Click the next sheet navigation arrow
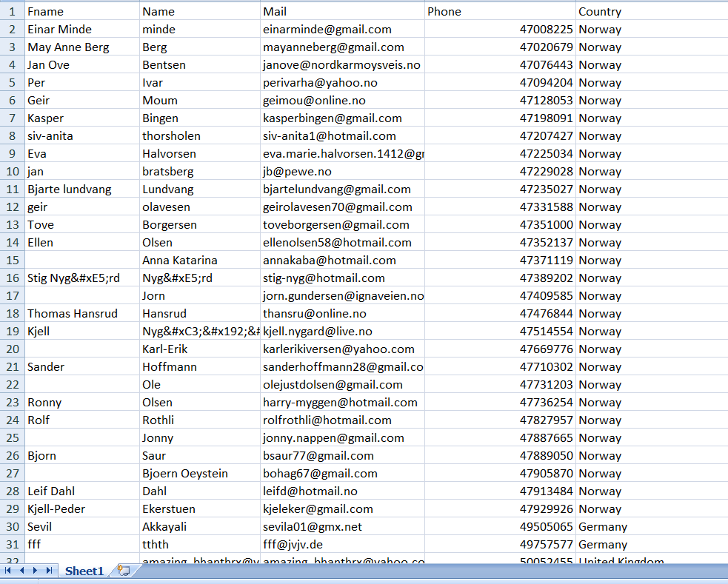This screenshot has height=584, width=728. click(x=36, y=571)
